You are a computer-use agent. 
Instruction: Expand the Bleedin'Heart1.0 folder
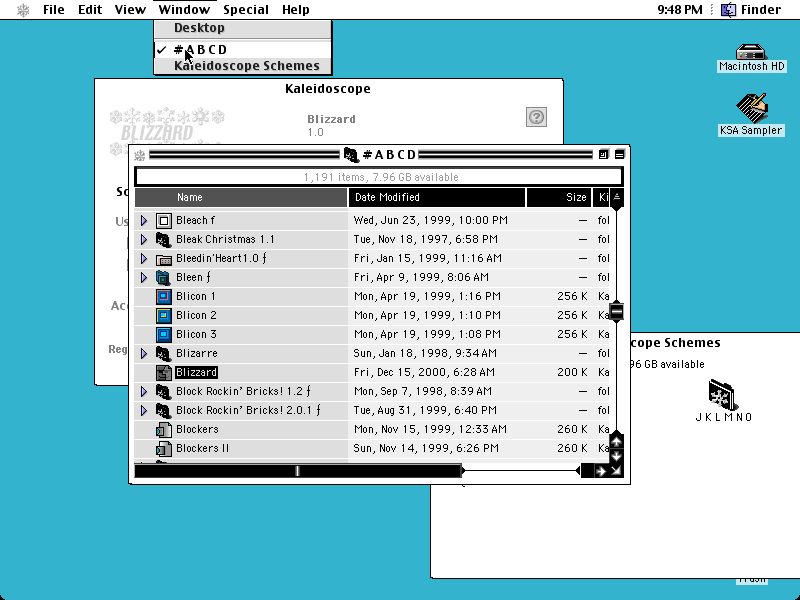coord(144,259)
